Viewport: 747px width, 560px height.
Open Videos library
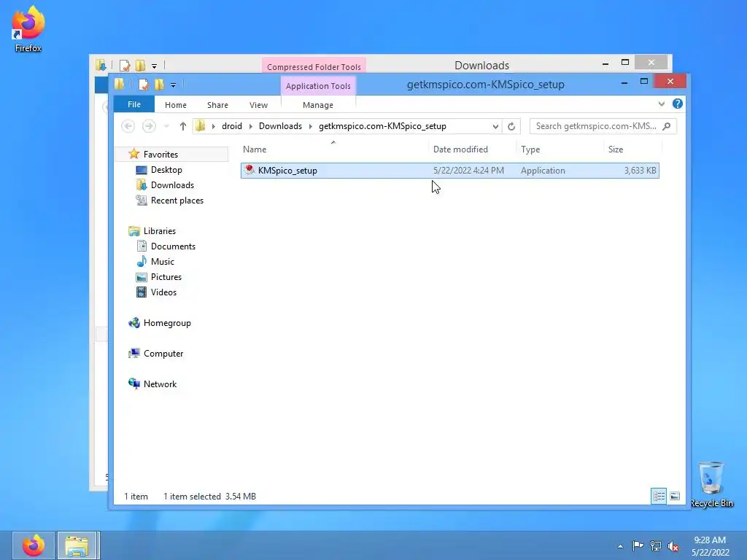point(163,292)
